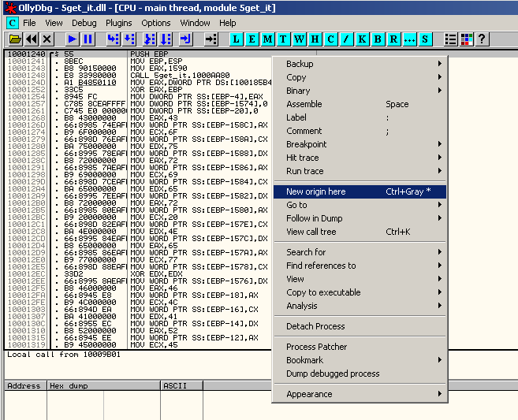
Task: Restart program with the rewind icon
Action: pyautogui.click(x=31, y=39)
